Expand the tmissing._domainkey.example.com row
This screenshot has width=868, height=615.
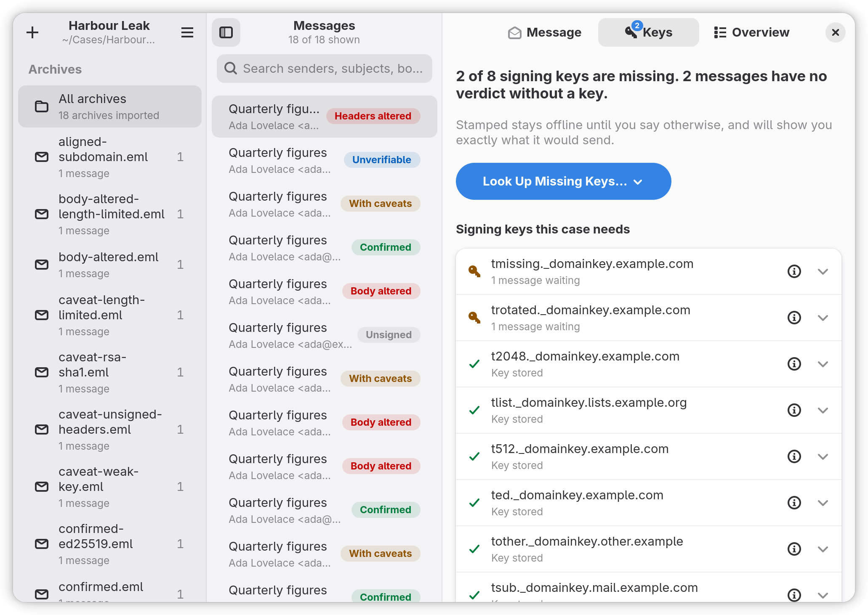[x=823, y=271]
